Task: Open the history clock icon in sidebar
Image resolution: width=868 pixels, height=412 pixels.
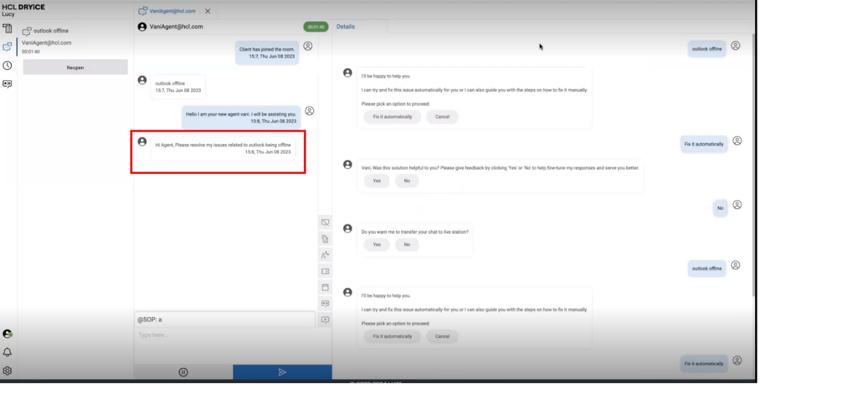Action: point(7,66)
